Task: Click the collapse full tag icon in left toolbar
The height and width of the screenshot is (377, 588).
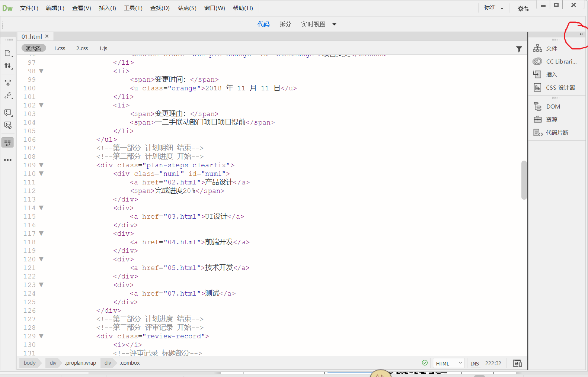Action: [x=7, y=83]
